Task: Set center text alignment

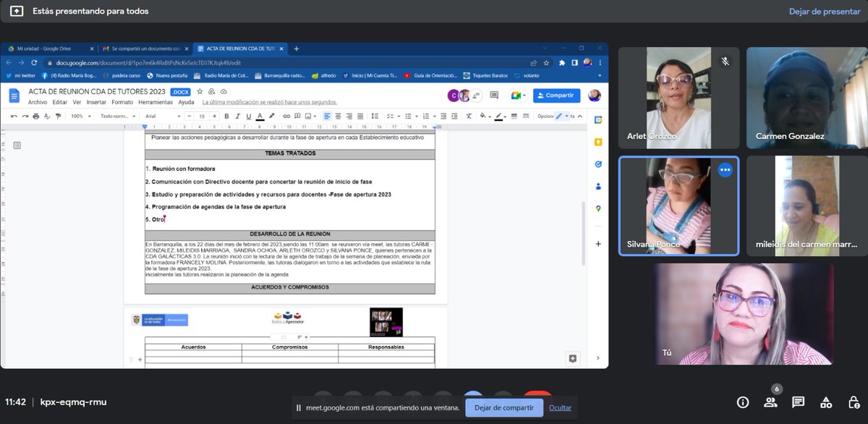Action: [x=339, y=116]
